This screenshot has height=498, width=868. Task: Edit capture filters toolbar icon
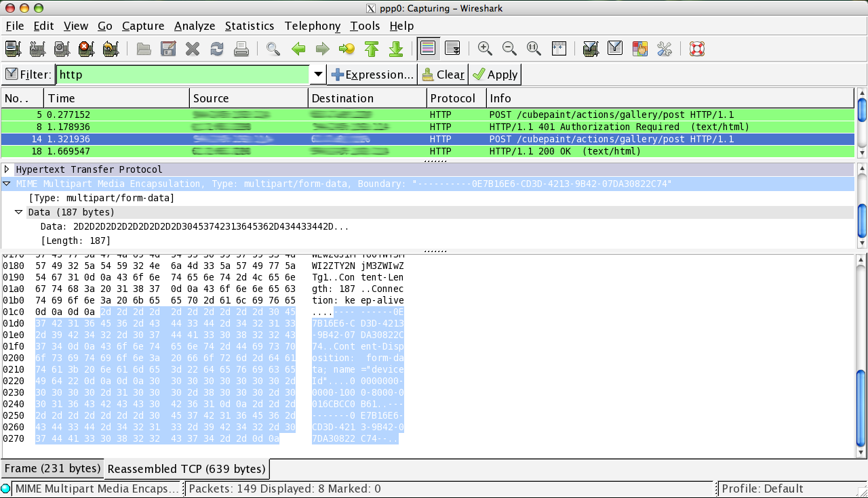[x=591, y=49]
